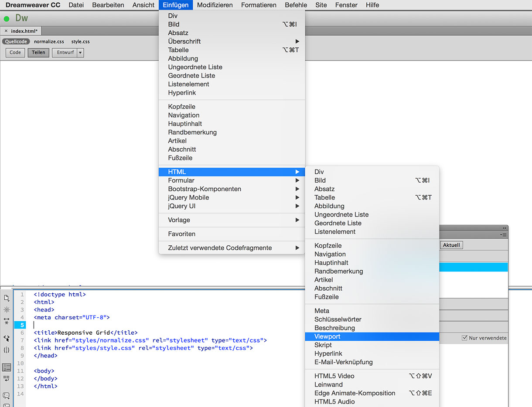Screen dimensions: 532x407
Task: Expand the Formular submenu
Action: [232, 180]
